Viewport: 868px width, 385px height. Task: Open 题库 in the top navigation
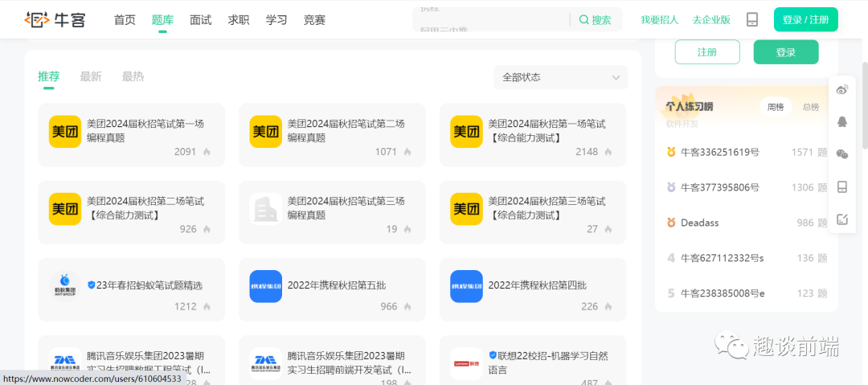point(162,20)
